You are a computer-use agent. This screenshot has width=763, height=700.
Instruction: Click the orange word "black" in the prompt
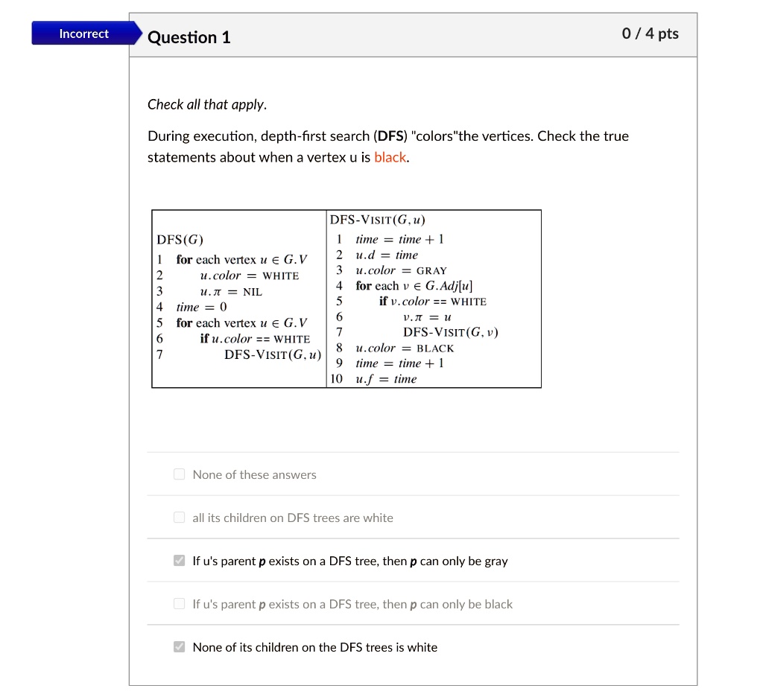[x=390, y=157]
